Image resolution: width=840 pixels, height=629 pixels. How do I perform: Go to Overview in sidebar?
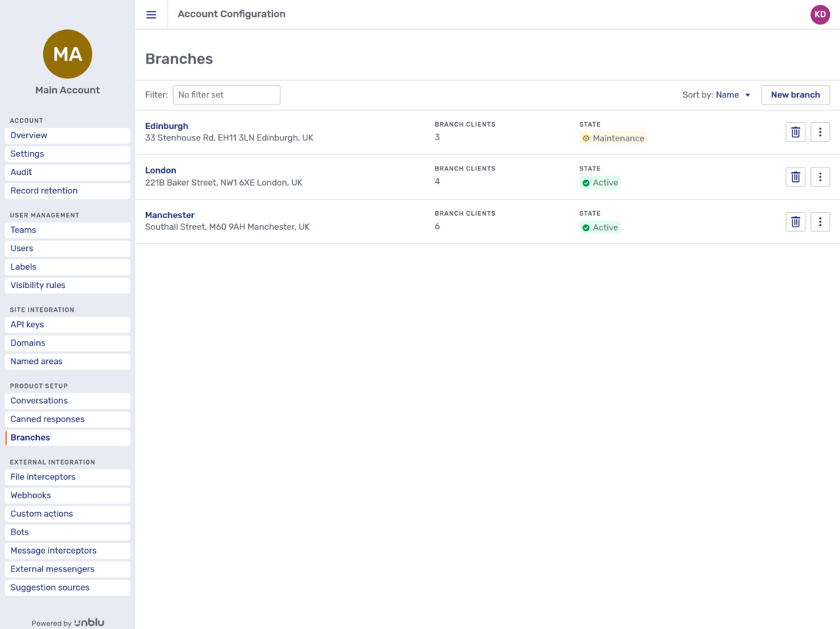68,135
